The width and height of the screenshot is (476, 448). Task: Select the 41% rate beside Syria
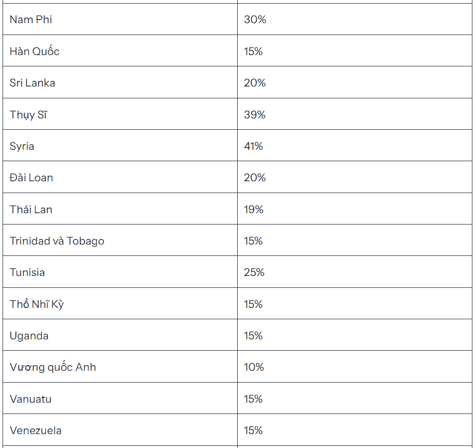click(254, 146)
